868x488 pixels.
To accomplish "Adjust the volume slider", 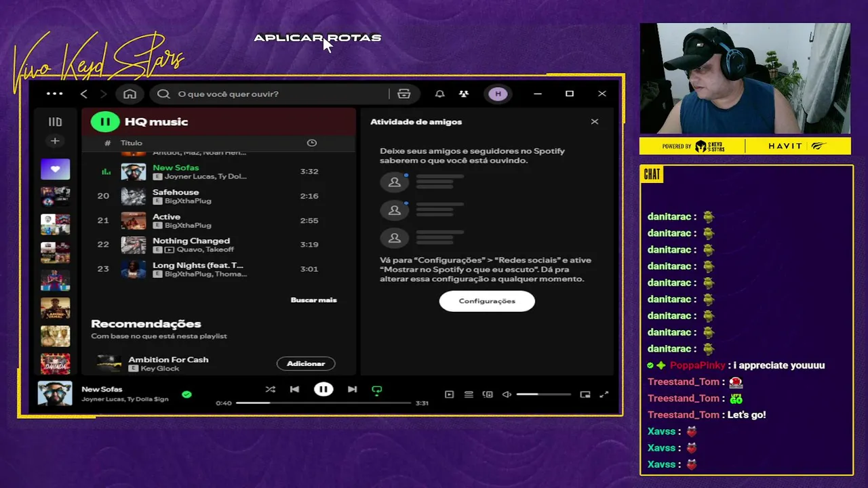I will pos(543,394).
